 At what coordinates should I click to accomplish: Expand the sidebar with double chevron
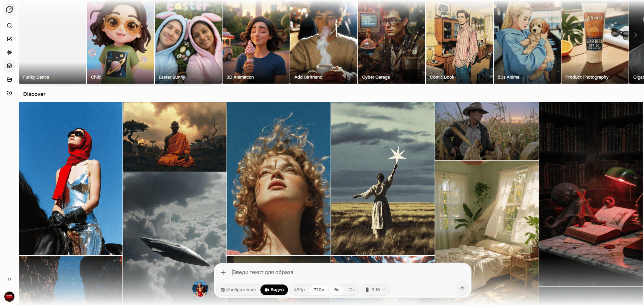tap(9, 279)
